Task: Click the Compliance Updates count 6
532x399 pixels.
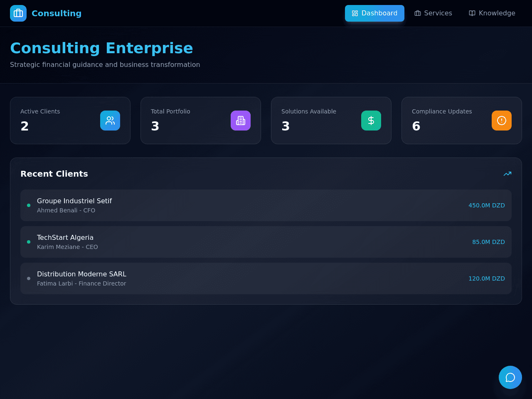Action: click(416, 126)
